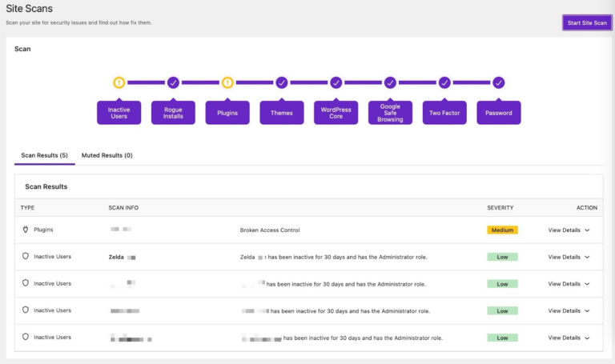Expand View Details for the Plugins result
The width and height of the screenshot is (615, 364).
569,230
